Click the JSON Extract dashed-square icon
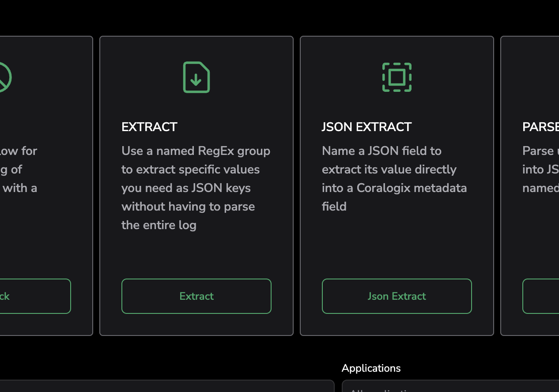559x392 pixels. (397, 77)
